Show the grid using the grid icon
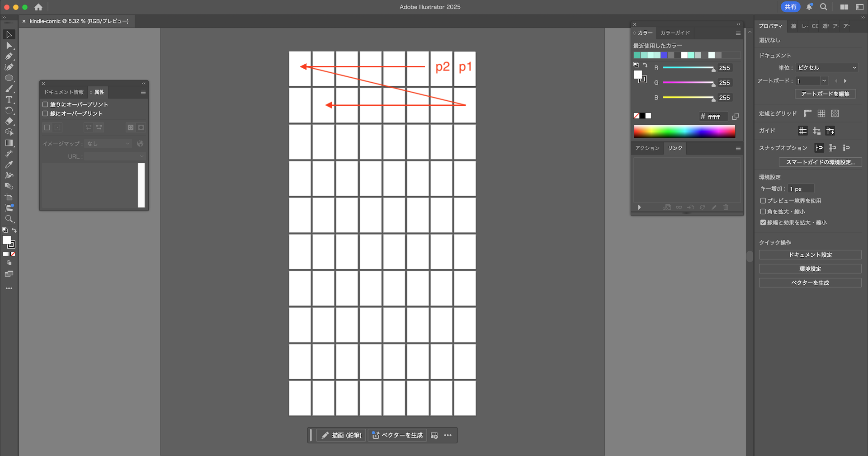Screen dimensions: 868x456 pos(821,113)
